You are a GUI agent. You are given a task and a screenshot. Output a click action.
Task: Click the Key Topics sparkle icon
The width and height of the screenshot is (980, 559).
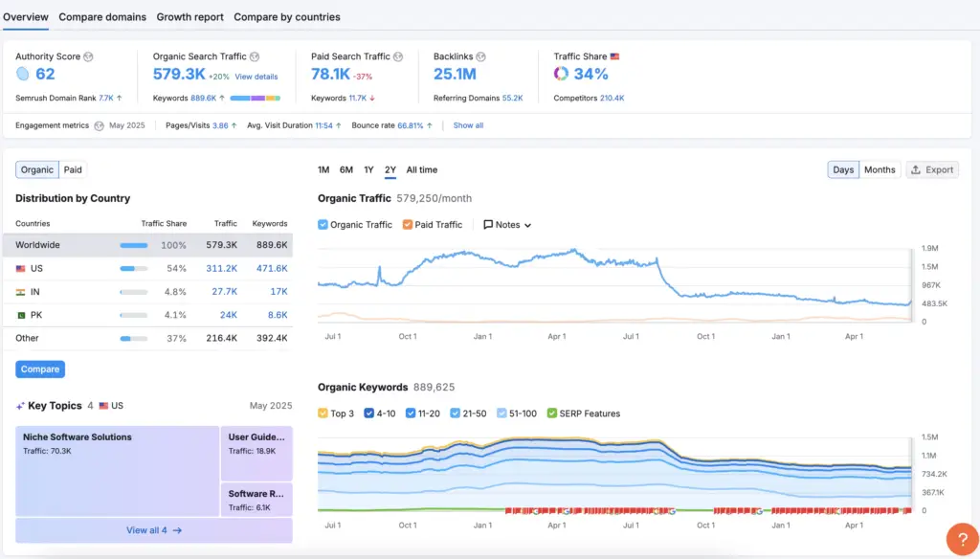(x=20, y=406)
